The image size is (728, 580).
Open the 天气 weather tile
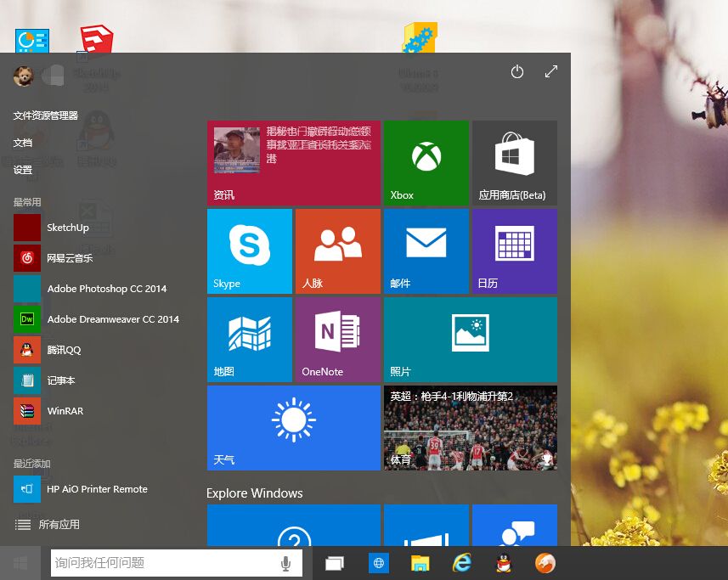tap(293, 428)
